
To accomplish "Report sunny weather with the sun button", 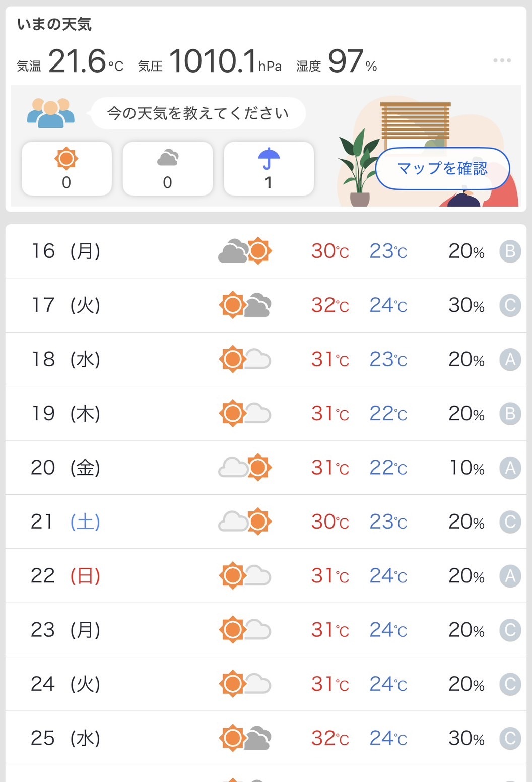I will (66, 169).
